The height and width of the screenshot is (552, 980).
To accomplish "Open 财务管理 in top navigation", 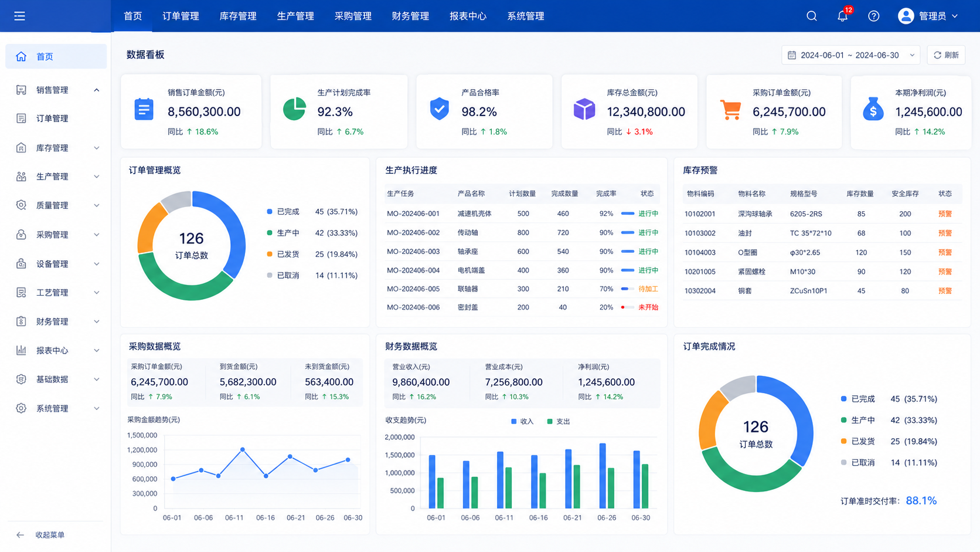I will tap(410, 16).
